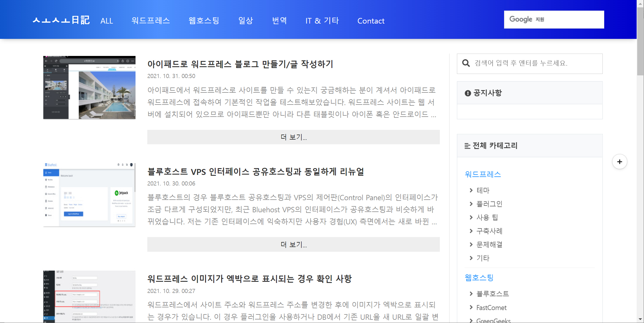Click the chevron next to 플러그인
Image resolution: width=644 pixels, height=323 pixels.
click(x=471, y=204)
